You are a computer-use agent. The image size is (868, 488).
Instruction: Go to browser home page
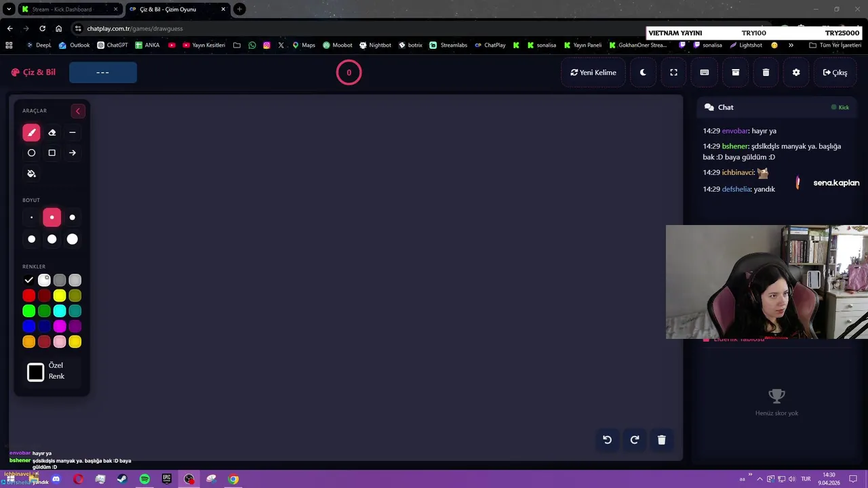pos(59,28)
